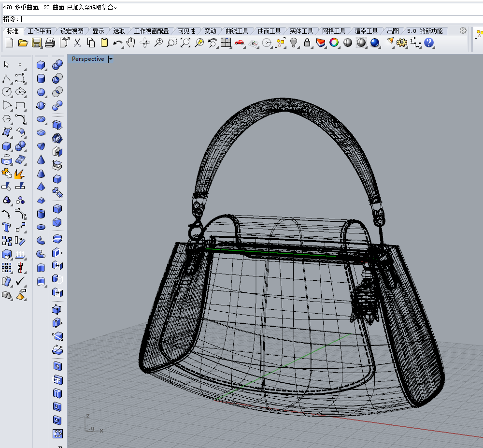Viewport: 483px width, 448px height.
Task: Switch to the 曲面工具 tab
Action: click(x=269, y=31)
